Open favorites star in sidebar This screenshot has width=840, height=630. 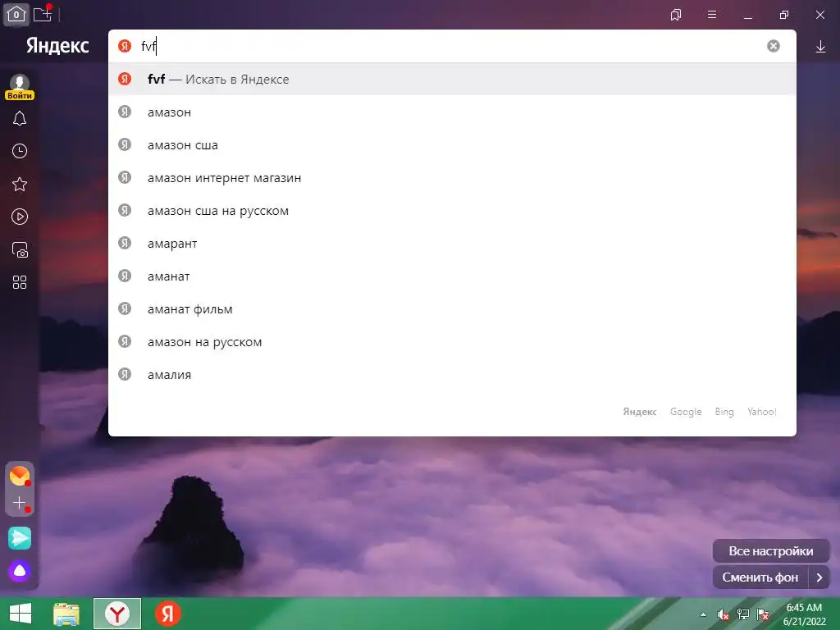20,185
